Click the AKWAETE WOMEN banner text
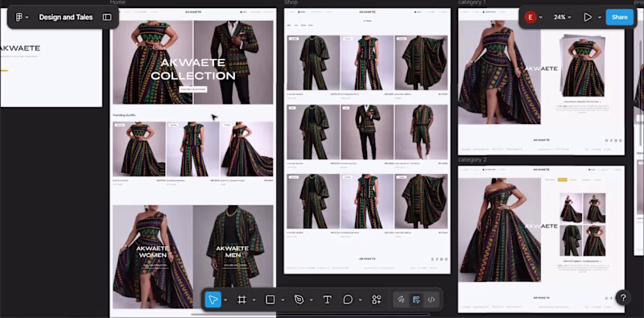 (x=152, y=251)
